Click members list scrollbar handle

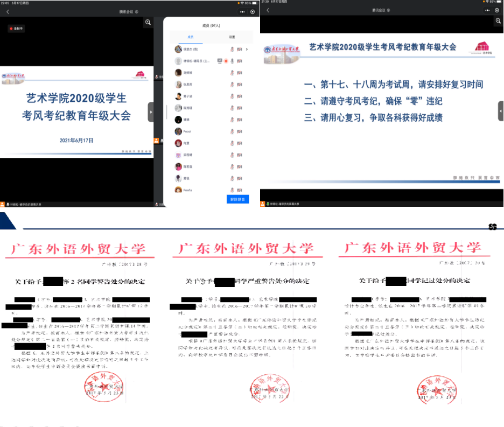point(166,111)
